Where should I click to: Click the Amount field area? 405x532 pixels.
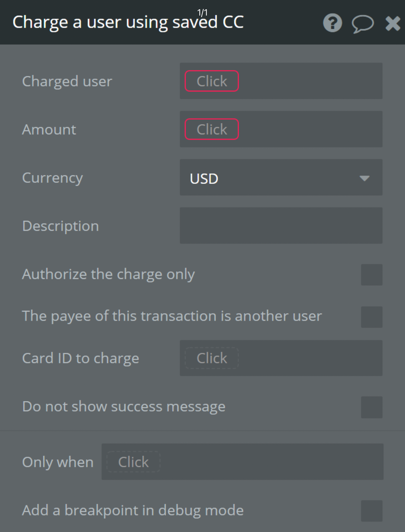click(x=281, y=129)
